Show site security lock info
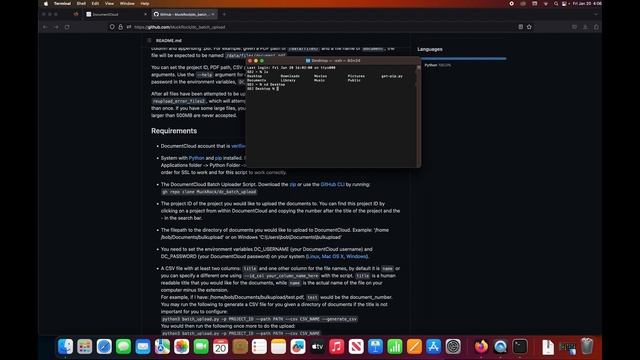Image resolution: width=640 pixels, height=360 pixels. click(120, 27)
